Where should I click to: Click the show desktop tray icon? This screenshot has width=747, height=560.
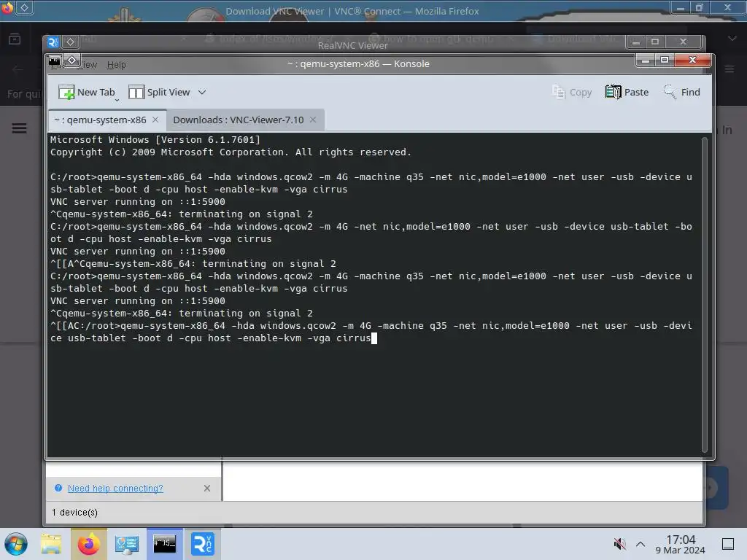[x=728, y=544]
